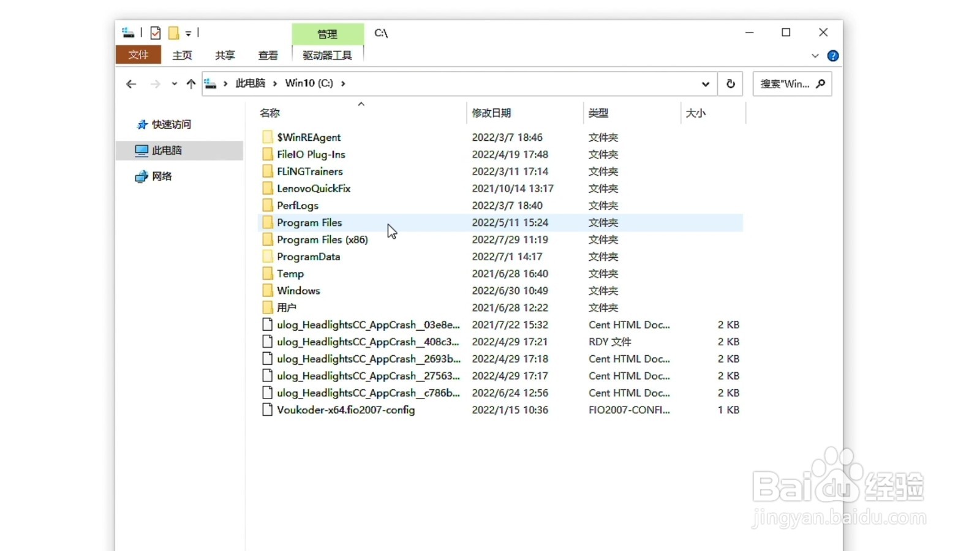Open the Help question mark icon
This screenshot has height=551, width=980.
833,56
